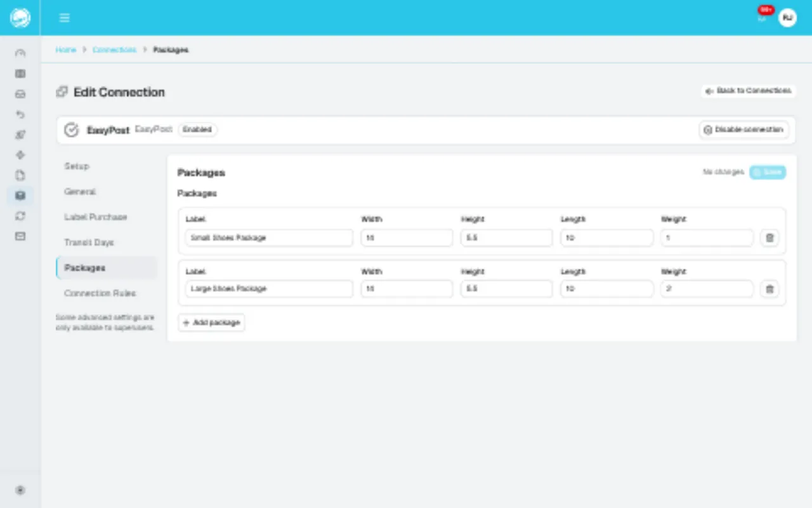Open the user avatar menu
Viewport: 812px width, 508px height.
click(787, 18)
